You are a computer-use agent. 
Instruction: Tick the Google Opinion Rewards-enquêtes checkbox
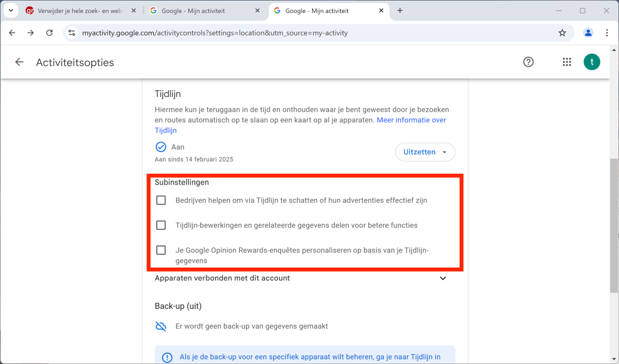161,251
